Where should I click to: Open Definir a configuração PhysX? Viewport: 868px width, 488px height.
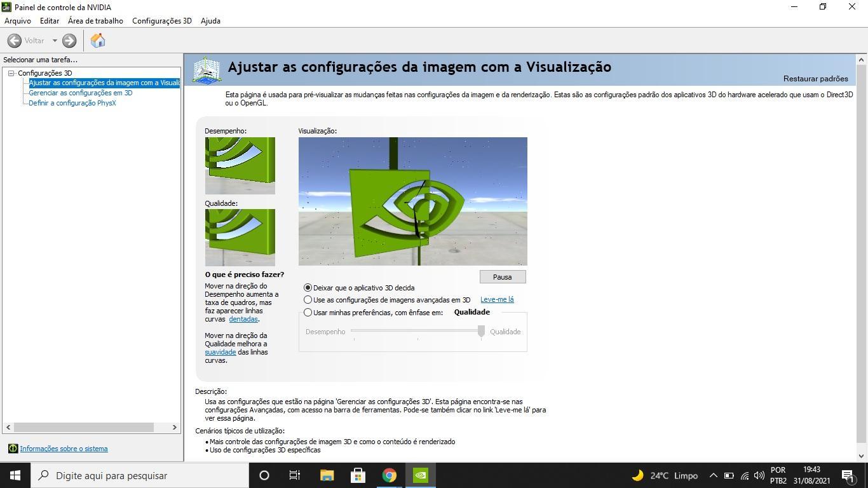coord(72,103)
